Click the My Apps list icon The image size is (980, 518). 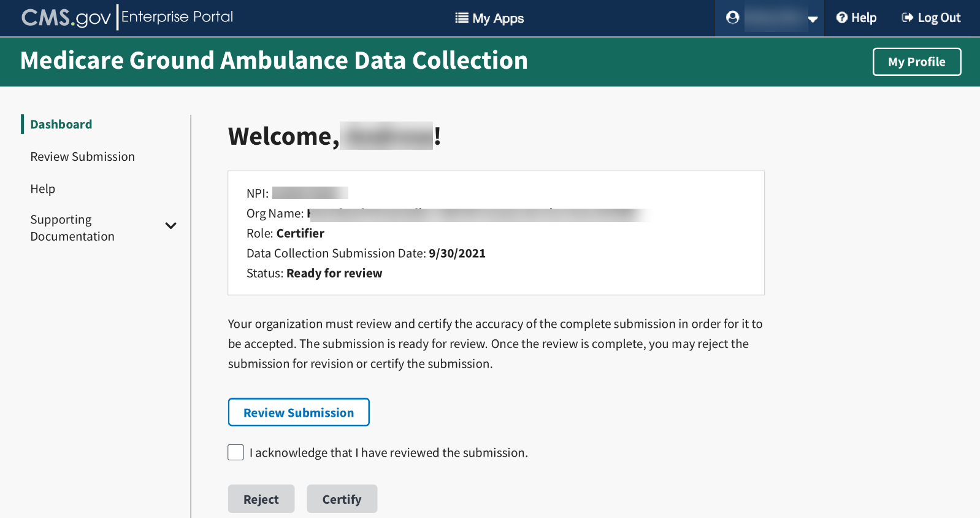(x=461, y=18)
